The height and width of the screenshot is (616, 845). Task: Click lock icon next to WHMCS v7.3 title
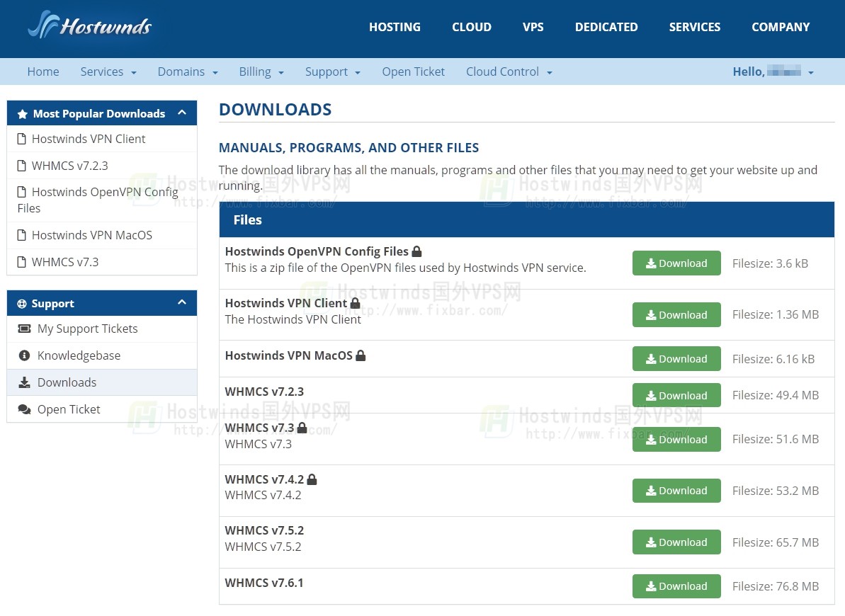[302, 428]
